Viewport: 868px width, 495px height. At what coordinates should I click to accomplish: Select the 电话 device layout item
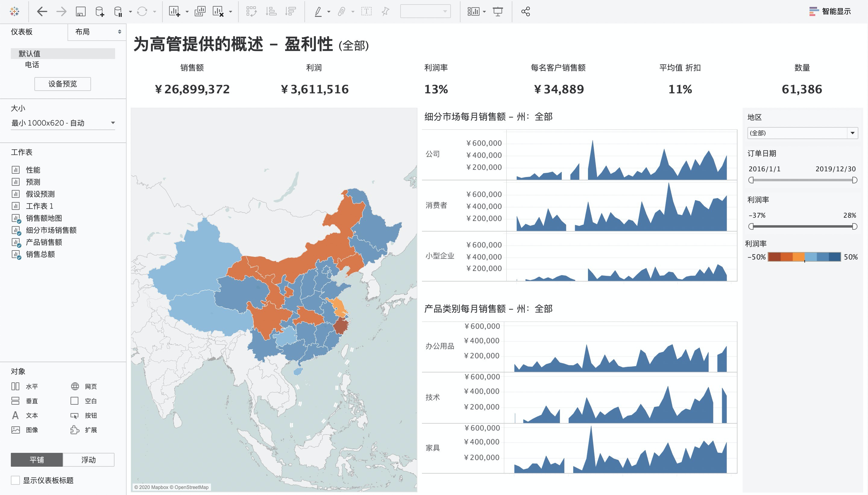(x=32, y=65)
